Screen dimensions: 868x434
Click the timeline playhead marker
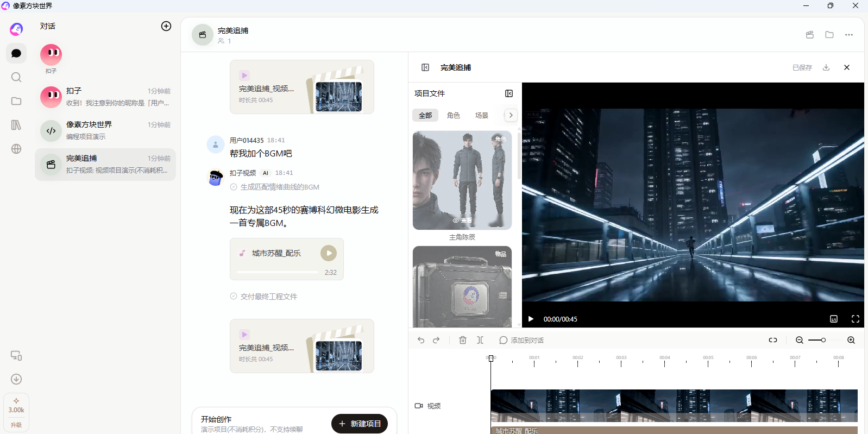[491, 358]
